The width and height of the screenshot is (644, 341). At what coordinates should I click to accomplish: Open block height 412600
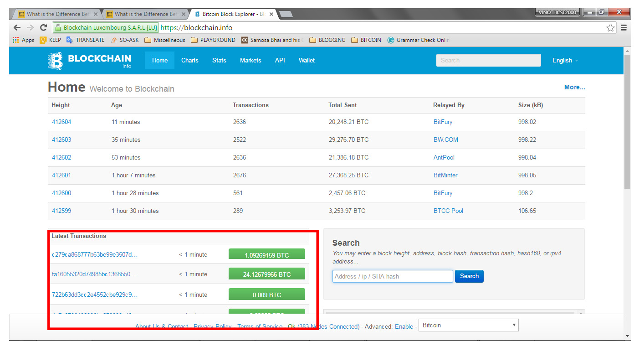[x=61, y=193]
